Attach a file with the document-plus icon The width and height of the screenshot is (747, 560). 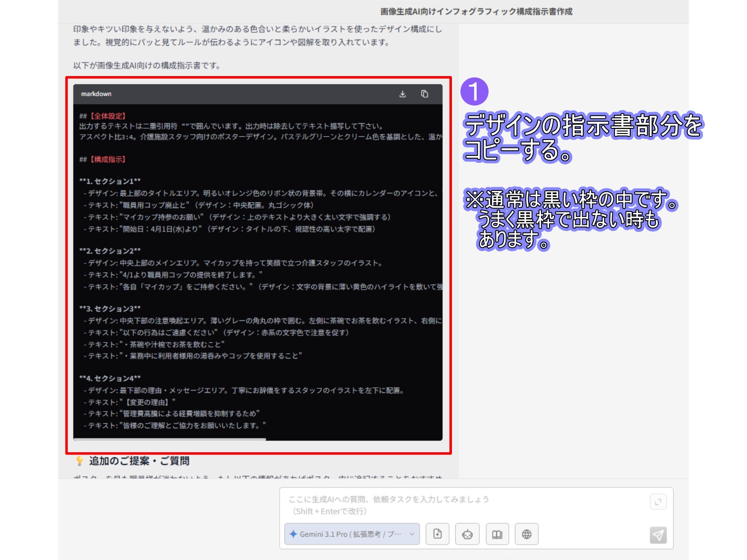click(437, 534)
